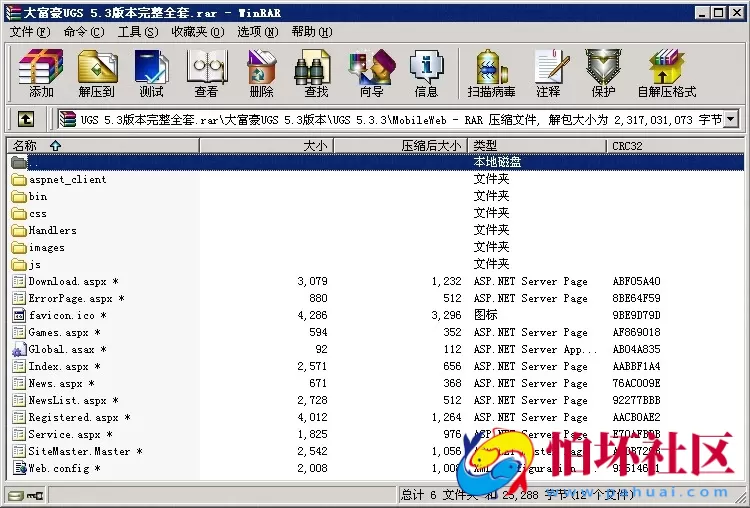Viewport: 750px width, 508px height.
Task: Launch the Wizard (向导) icon
Action: [x=372, y=73]
